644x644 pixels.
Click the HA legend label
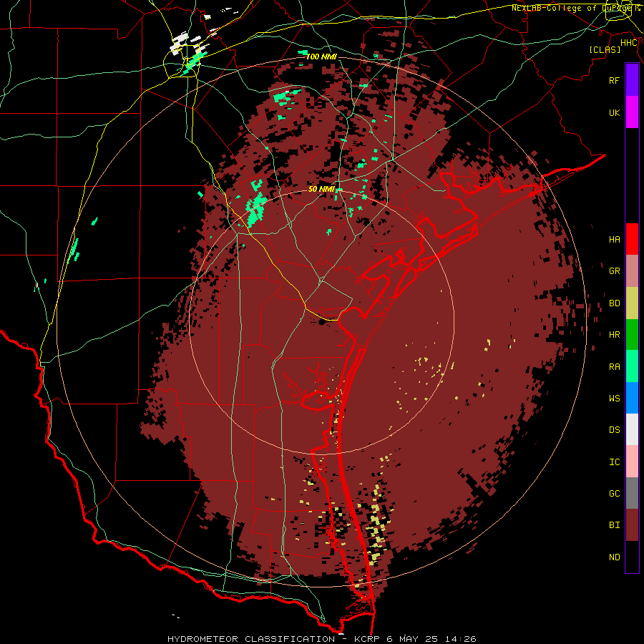[x=614, y=239]
